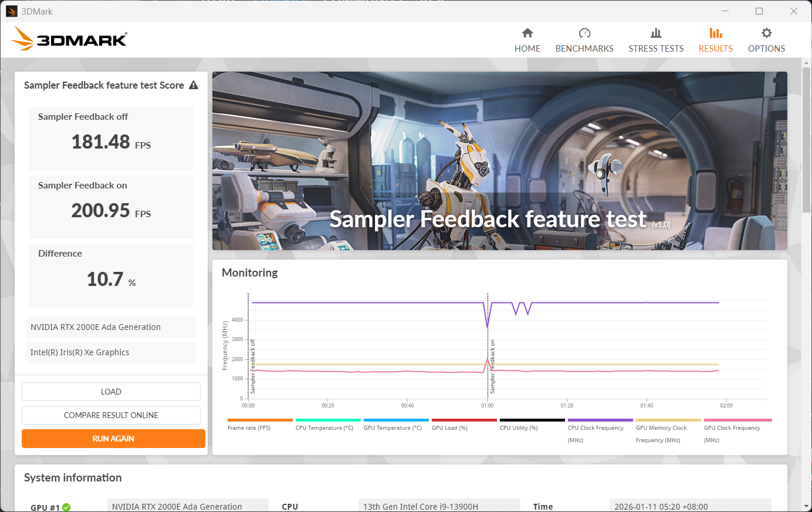This screenshot has width=812, height=512.
Task: Go to the BENCHMARKS tab label
Action: [584, 49]
